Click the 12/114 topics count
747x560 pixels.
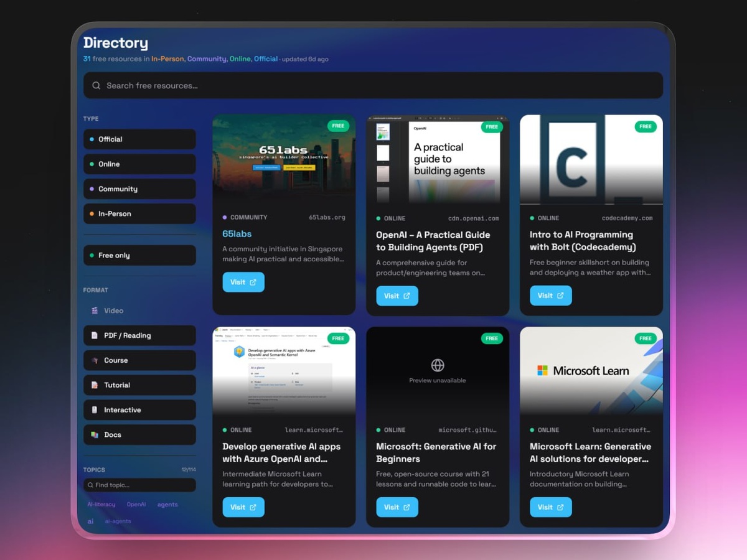click(x=189, y=470)
